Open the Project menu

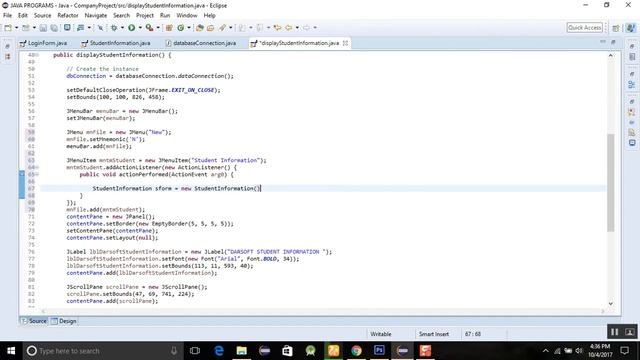(x=144, y=15)
